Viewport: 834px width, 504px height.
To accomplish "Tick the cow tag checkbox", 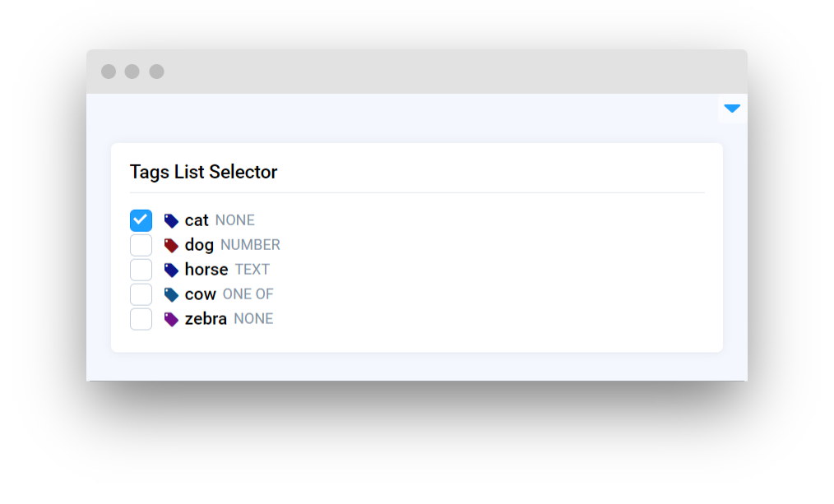I will tap(141, 294).
